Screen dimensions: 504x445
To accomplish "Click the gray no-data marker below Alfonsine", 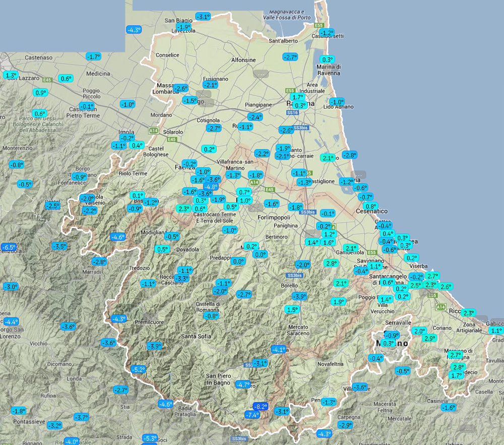I will click(x=261, y=74).
